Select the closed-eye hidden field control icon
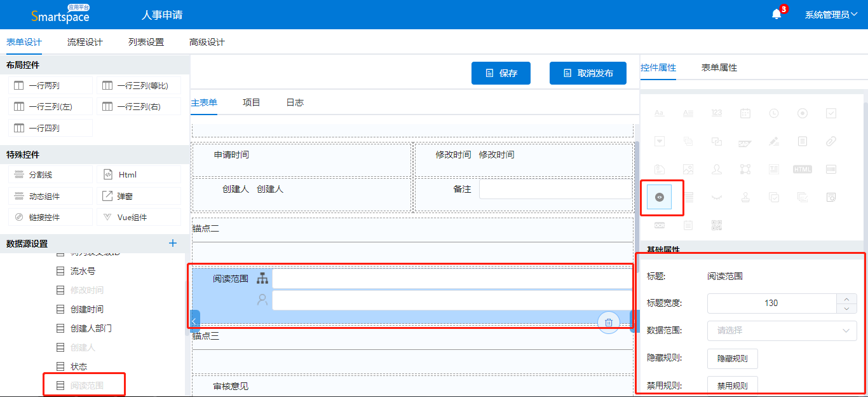This screenshot has width=868, height=397. (x=717, y=198)
